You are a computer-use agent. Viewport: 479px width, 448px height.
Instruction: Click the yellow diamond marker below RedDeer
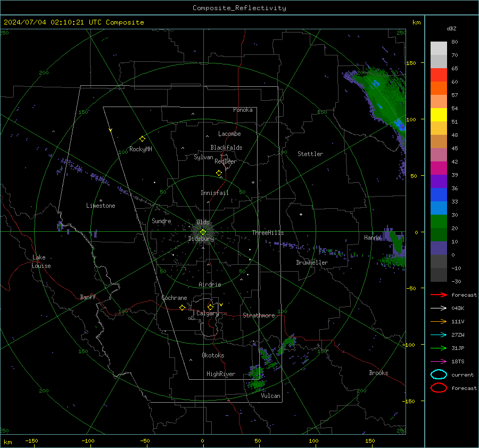coord(219,173)
